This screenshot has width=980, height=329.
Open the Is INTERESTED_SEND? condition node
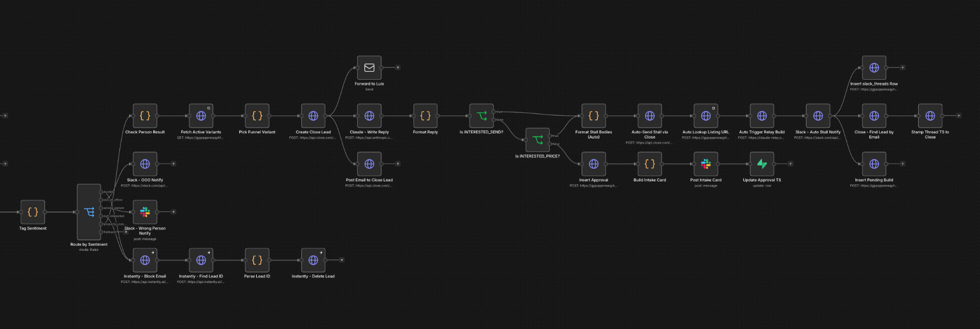(x=481, y=116)
